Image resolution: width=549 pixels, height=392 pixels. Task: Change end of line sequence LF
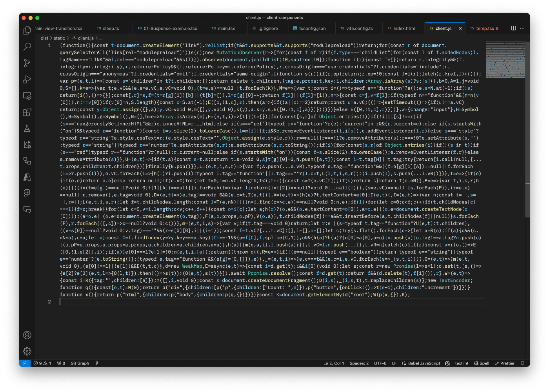click(394, 363)
